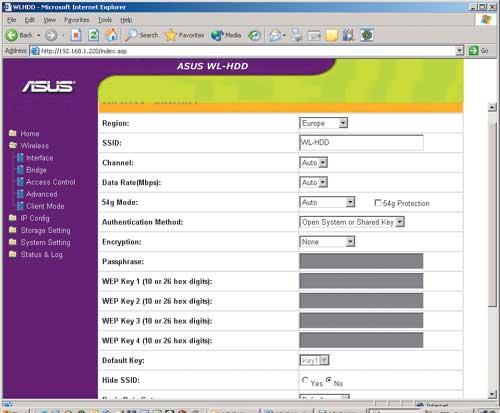The width and height of the screenshot is (500, 413).
Task: Open the Home link in sidebar
Action: click(30, 134)
